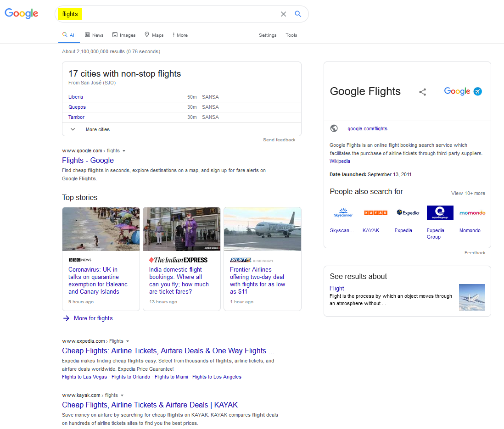Screen dimensions: 504x429
Task: Switch to the Maps tab
Action: click(x=154, y=35)
